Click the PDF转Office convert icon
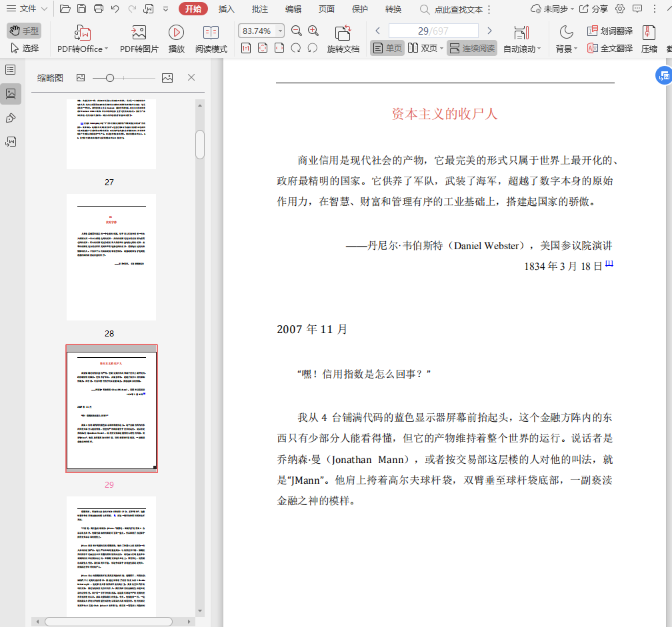The height and width of the screenshot is (627, 672). pos(83,33)
